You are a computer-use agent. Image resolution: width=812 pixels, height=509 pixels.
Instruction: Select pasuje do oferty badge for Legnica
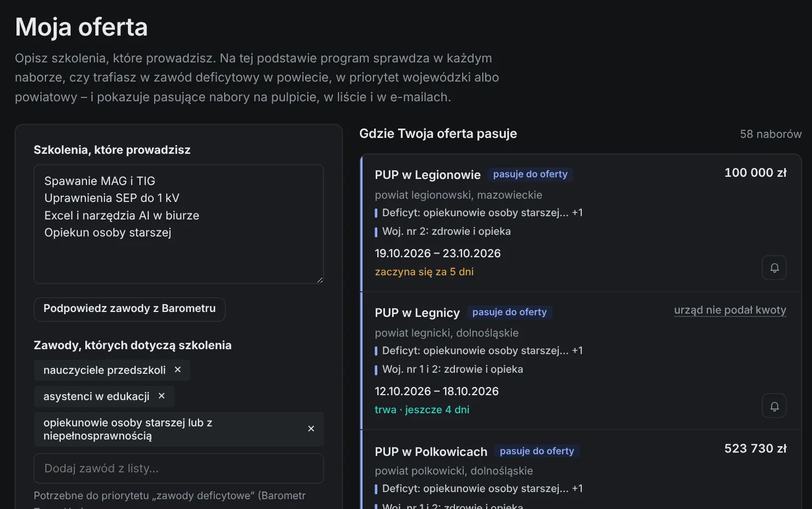point(510,313)
